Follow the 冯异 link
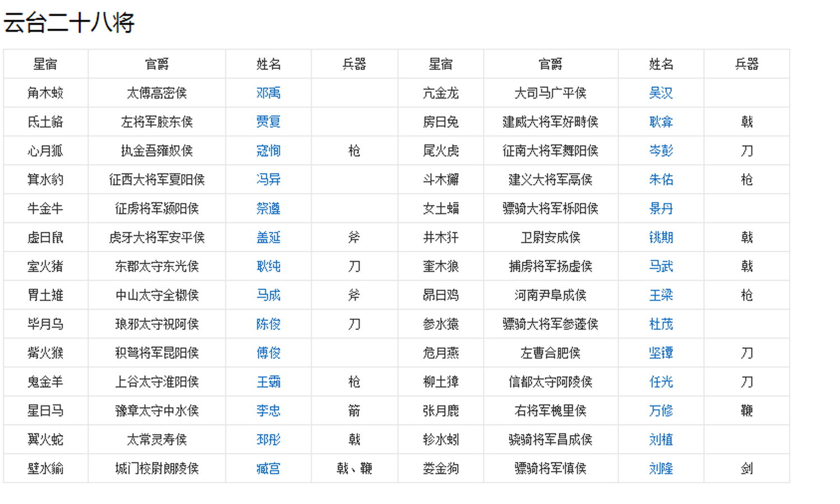Screen dimensions: 840x504 (x=268, y=180)
